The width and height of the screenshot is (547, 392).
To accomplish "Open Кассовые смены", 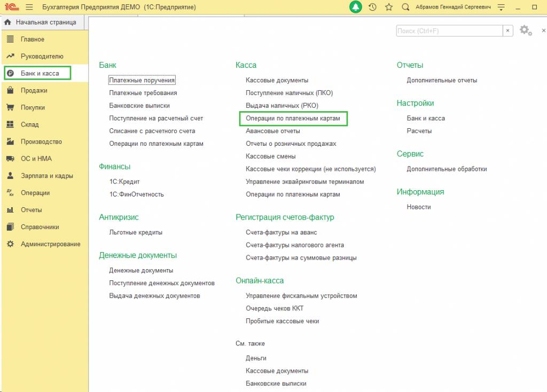I will click(x=271, y=156).
